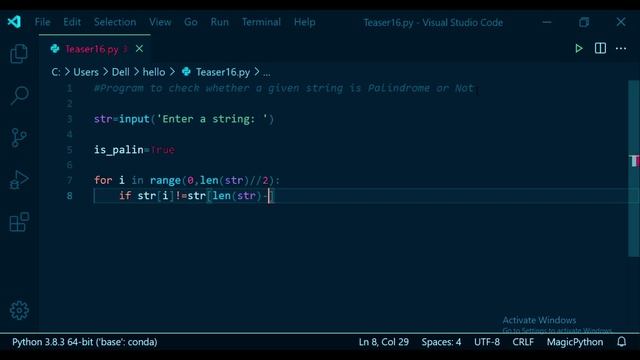Open the Run menu
Screen dimensions: 640x360
[x=220, y=22]
